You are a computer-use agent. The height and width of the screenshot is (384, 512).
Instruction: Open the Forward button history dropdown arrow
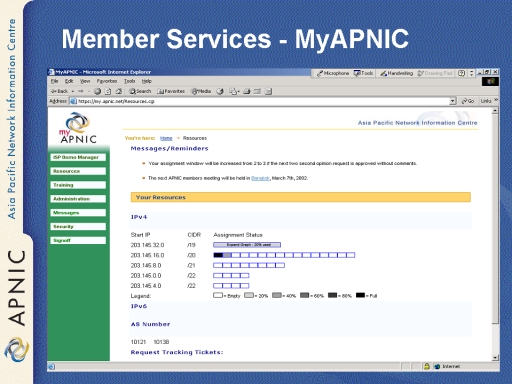click(x=89, y=91)
